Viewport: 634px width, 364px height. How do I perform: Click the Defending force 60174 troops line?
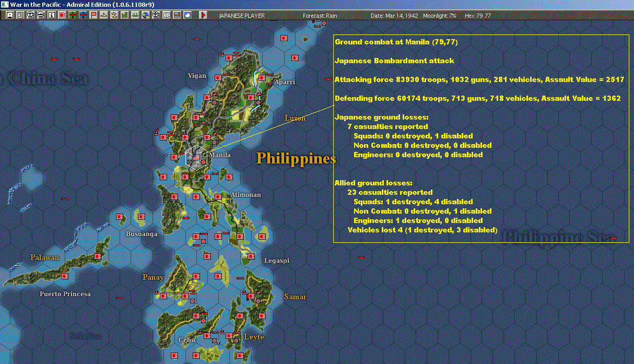pyautogui.click(x=478, y=98)
